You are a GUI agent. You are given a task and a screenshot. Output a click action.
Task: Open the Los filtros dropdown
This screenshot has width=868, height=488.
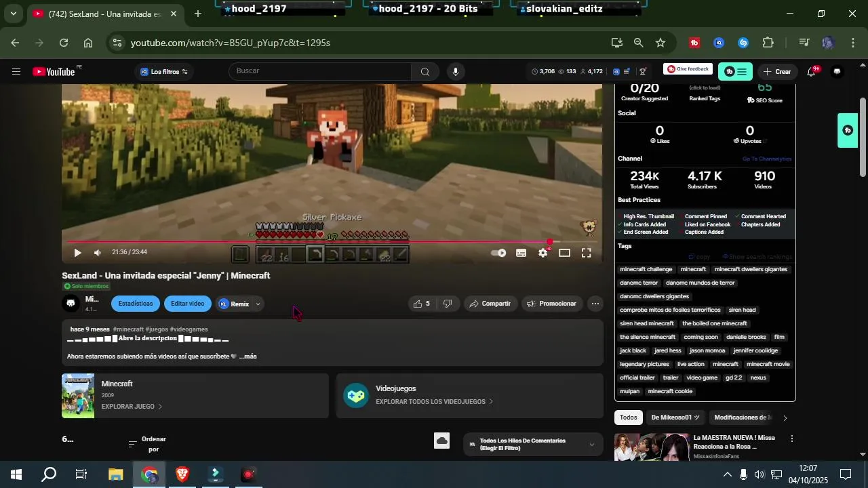tap(164, 72)
